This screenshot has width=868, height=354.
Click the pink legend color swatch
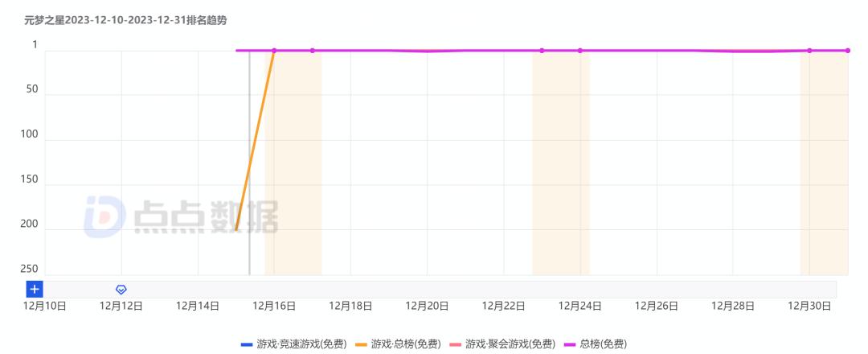(454, 344)
